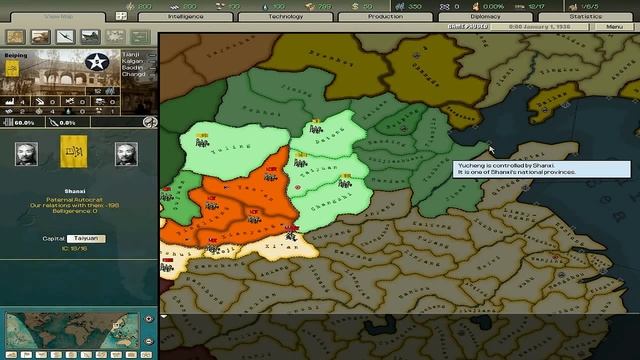The height and width of the screenshot is (360, 640).
Task: Click the naval ship toolbar button
Action: (90, 37)
